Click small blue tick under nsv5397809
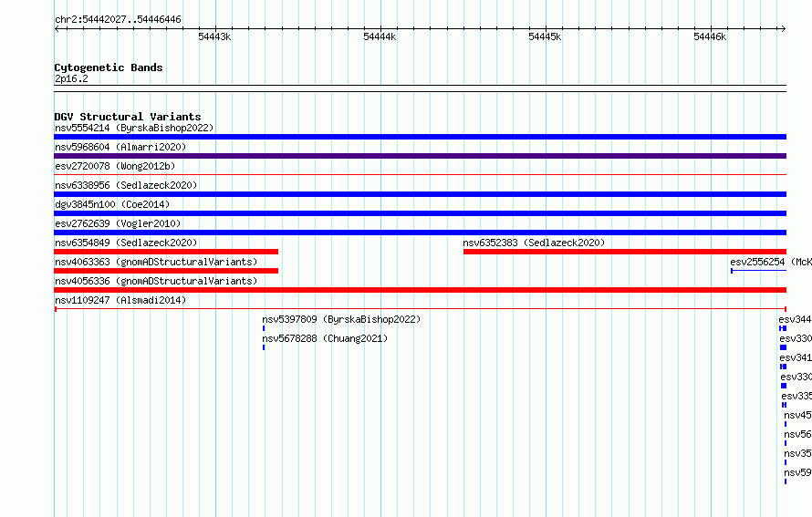Image resolution: width=812 pixels, height=517 pixels. point(264,328)
